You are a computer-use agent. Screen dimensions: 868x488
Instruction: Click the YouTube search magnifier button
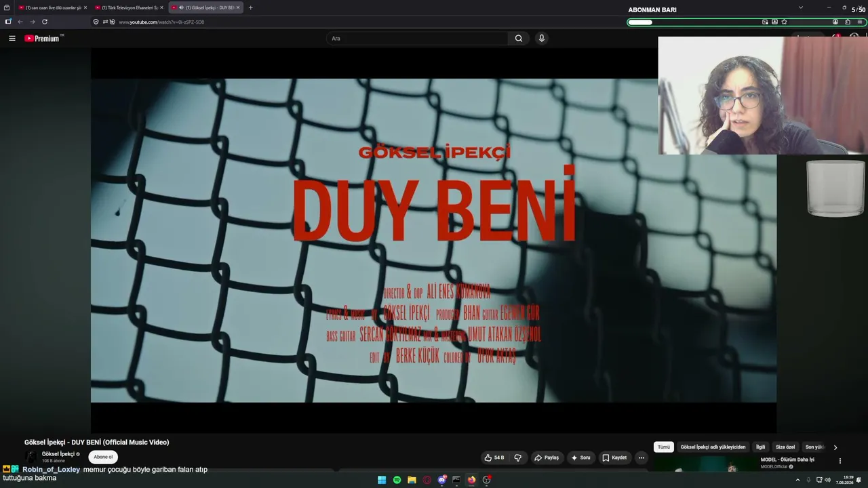519,39
